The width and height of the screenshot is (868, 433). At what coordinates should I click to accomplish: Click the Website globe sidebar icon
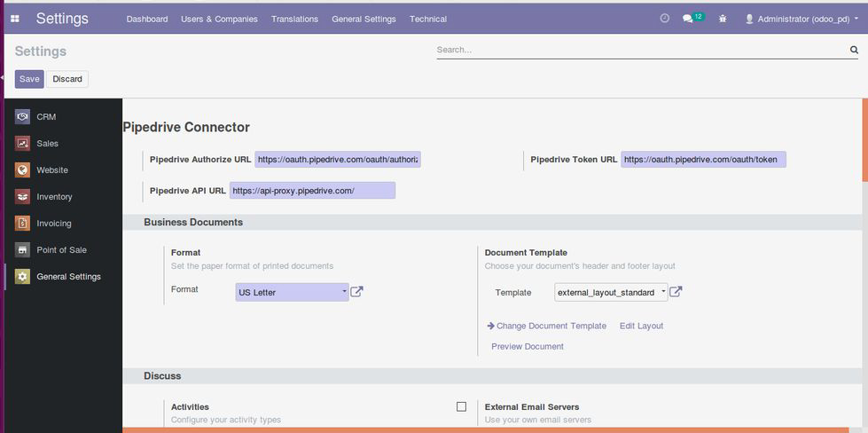[x=22, y=170]
